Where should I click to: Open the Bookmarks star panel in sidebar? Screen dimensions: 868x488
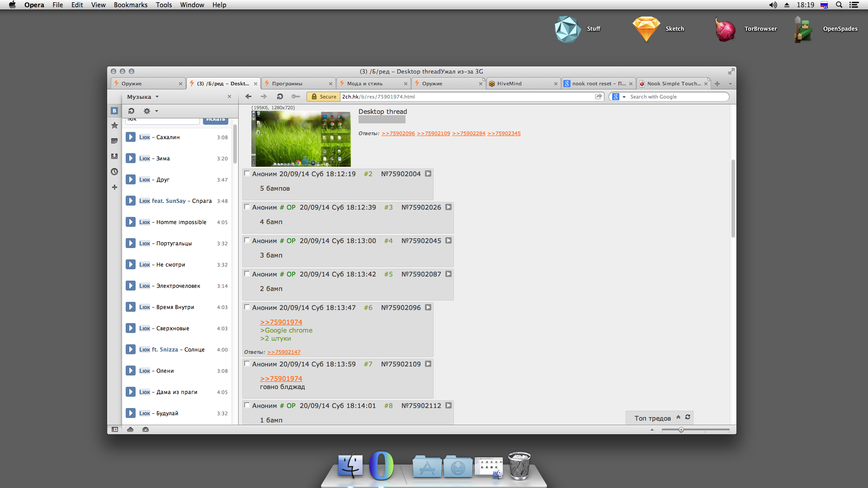tap(114, 126)
